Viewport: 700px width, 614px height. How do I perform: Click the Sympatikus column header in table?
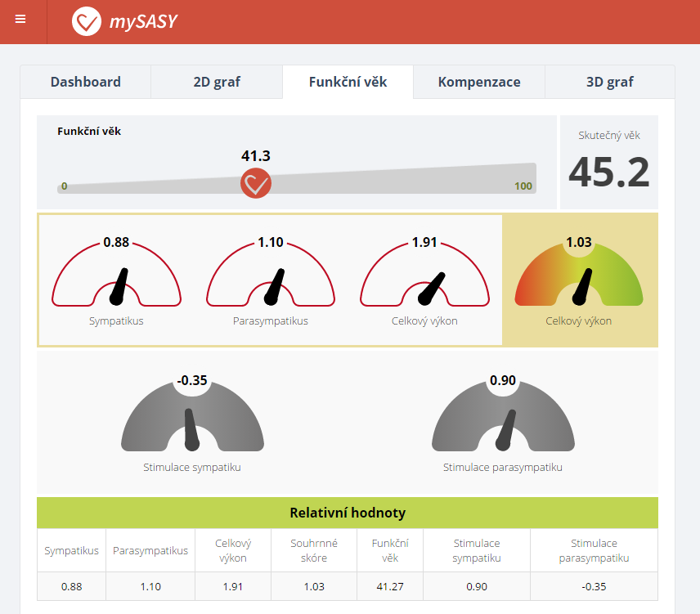(x=72, y=550)
